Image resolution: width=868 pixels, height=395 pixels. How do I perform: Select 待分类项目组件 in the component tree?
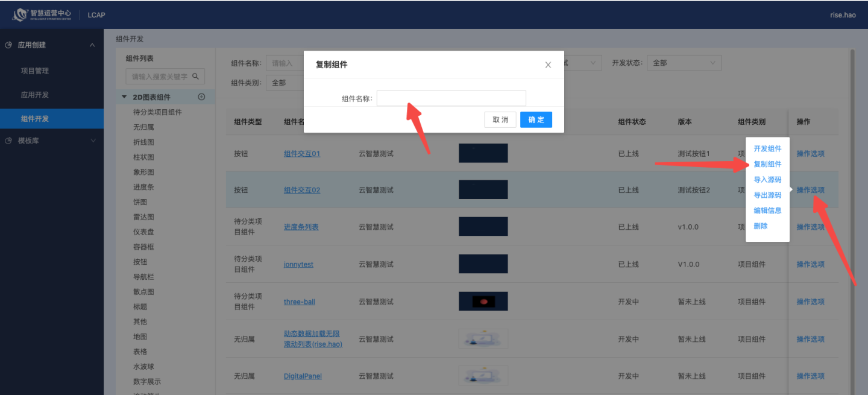157,112
